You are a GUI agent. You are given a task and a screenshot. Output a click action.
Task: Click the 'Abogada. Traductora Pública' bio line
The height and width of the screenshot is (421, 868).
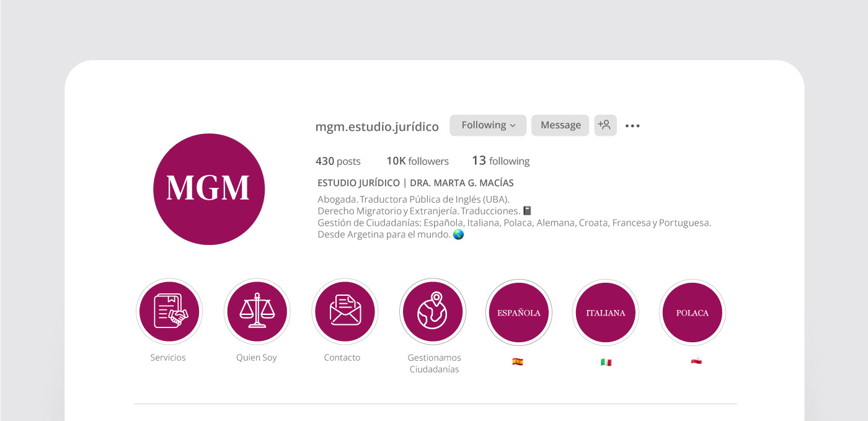coord(414,199)
